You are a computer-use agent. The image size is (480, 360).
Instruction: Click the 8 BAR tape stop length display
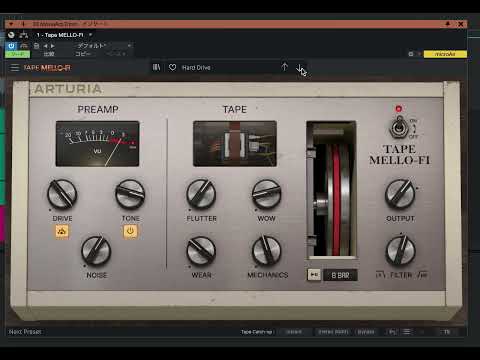(340, 275)
